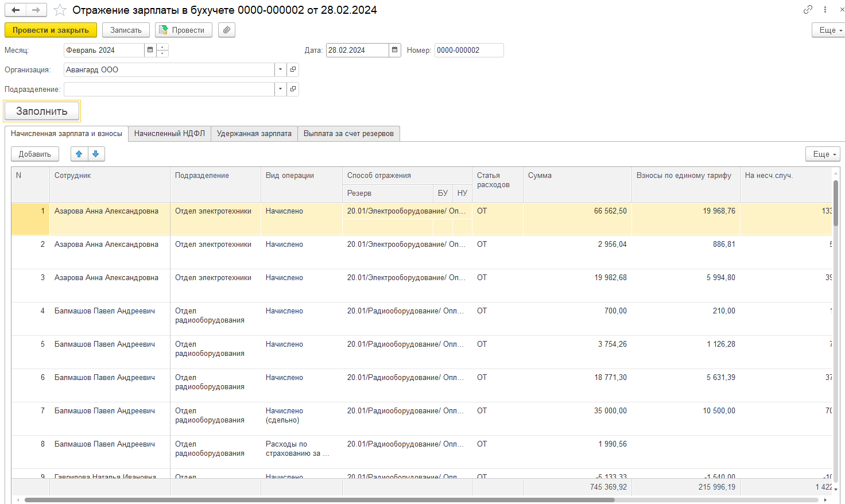Click the Статья расходов column header
845x504 pixels.
point(498,184)
